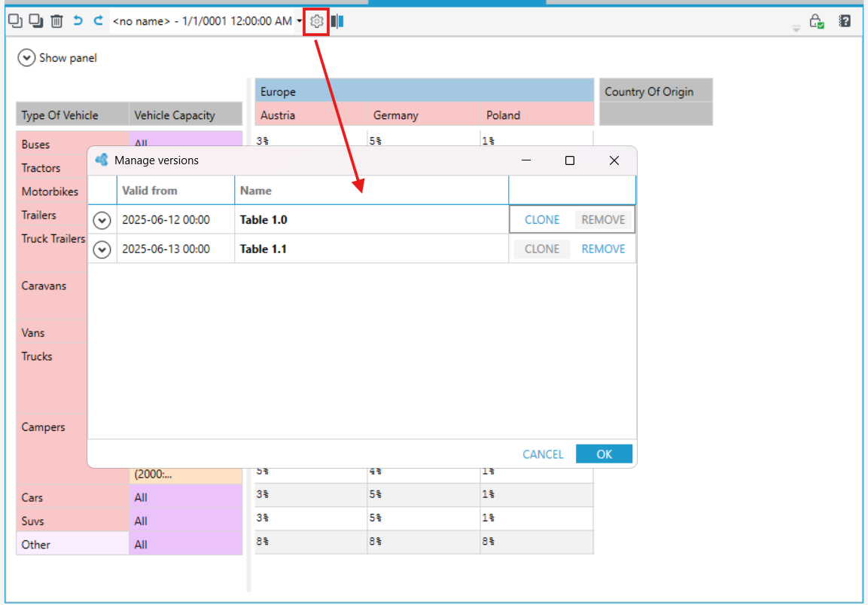Clone the Table 1.0 version
This screenshot has height=605, width=868.
[542, 220]
